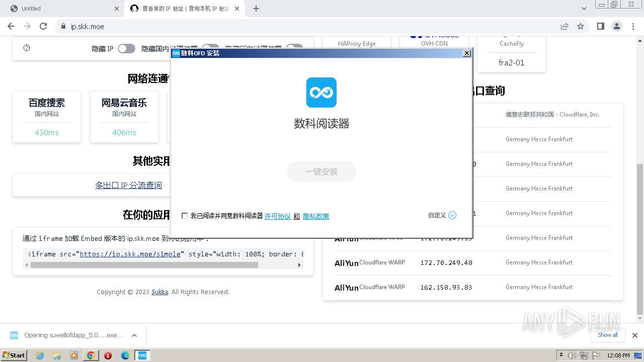Launch Internet Explorer from taskbar
644x362 pixels.
(x=40, y=355)
